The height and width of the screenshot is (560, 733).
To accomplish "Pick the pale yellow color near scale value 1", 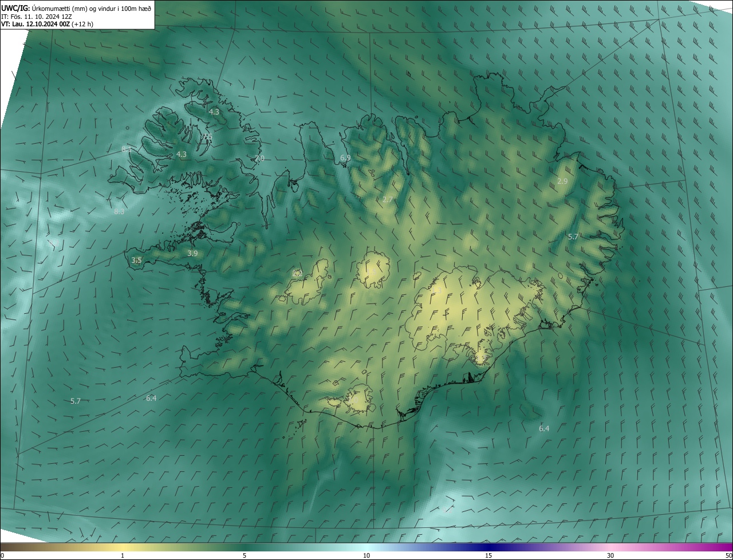I will pos(123,547).
